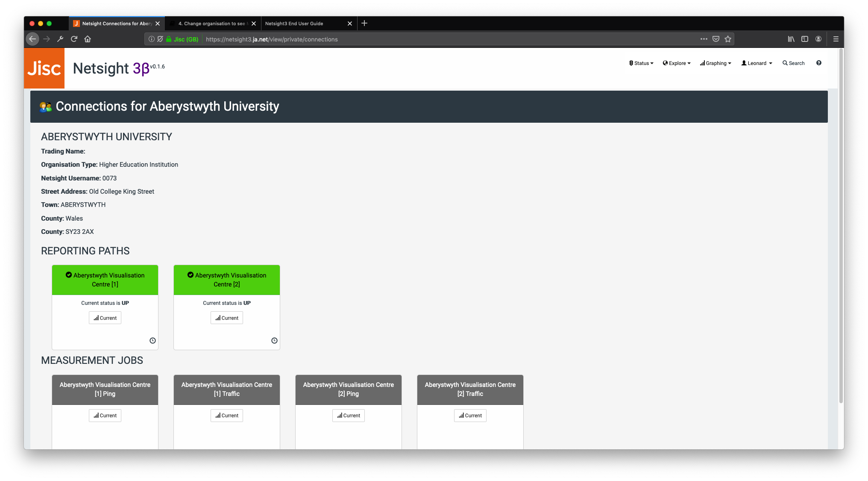This screenshot has width=868, height=481.
Task: Expand the Graphing dropdown menu
Action: point(716,63)
